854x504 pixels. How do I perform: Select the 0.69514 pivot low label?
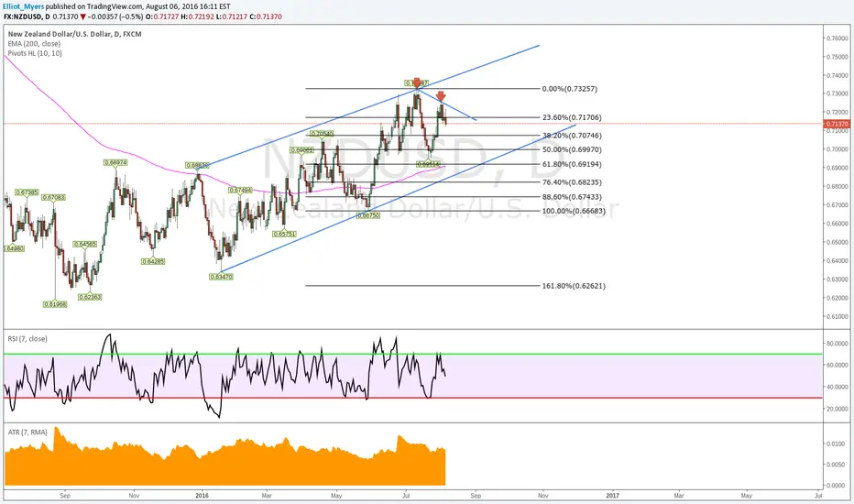(428, 164)
